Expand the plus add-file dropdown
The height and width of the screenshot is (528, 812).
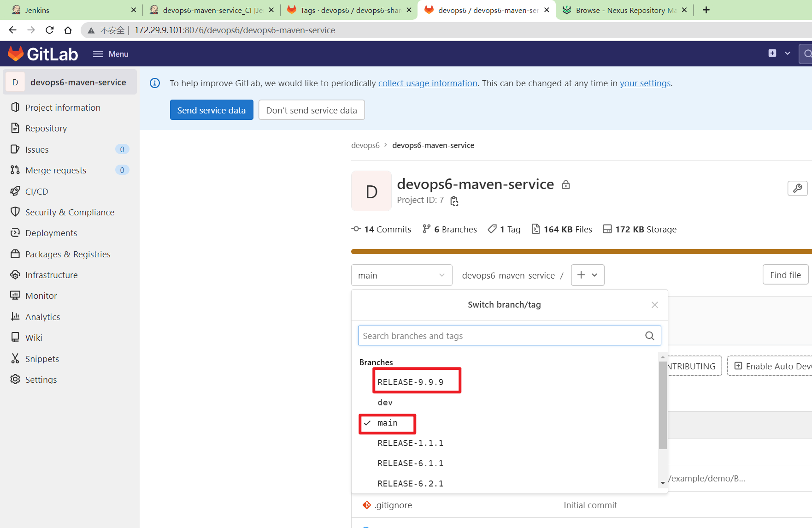[x=588, y=275]
